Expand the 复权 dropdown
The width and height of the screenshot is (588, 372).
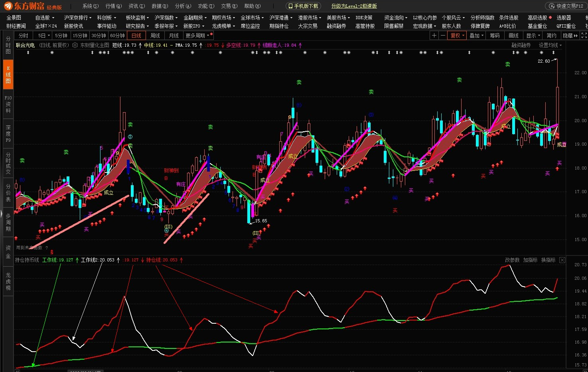click(x=457, y=36)
